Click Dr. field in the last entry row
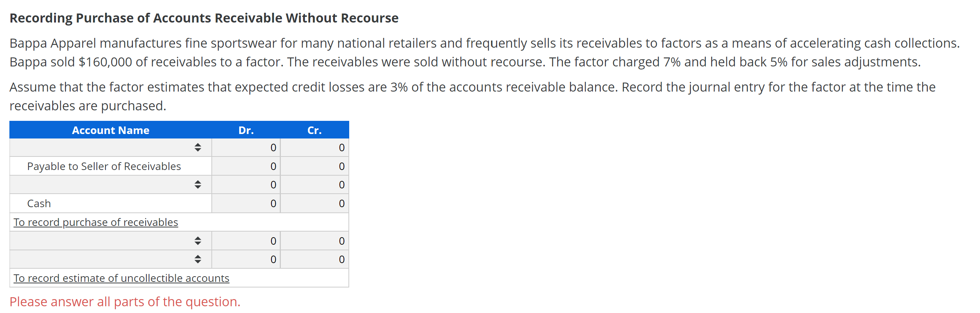 pyautogui.click(x=246, y=259)
